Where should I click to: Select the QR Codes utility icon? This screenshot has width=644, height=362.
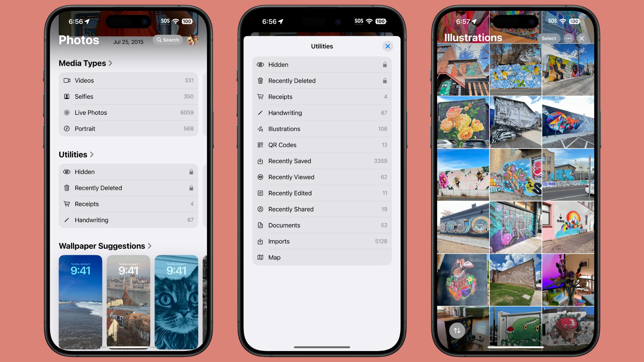(x=260, y=144)
